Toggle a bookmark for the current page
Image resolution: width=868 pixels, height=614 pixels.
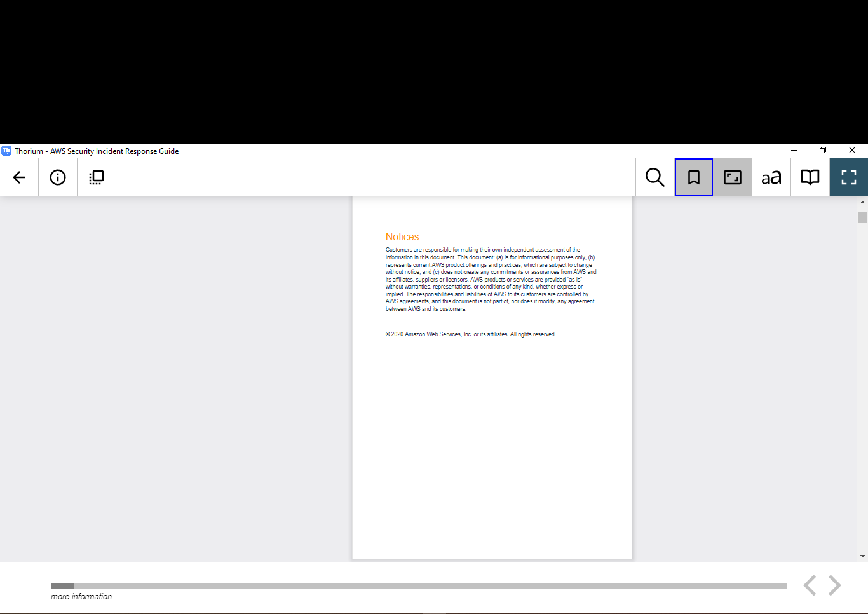click(693, 177)
